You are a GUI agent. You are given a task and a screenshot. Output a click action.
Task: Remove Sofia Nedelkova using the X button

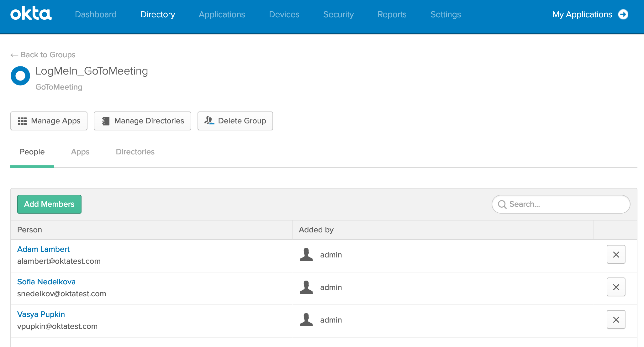[616, 287]
